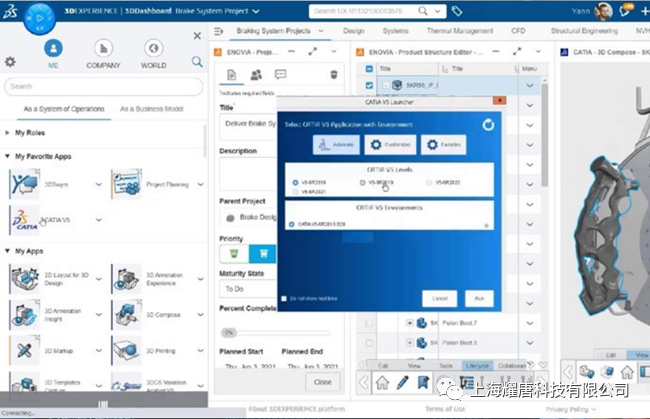Image resolution: width=650 pixels, height=419 pixels.
Task: Click the members icon in ENOVIA project widget
Action: [x=256, y=75]
